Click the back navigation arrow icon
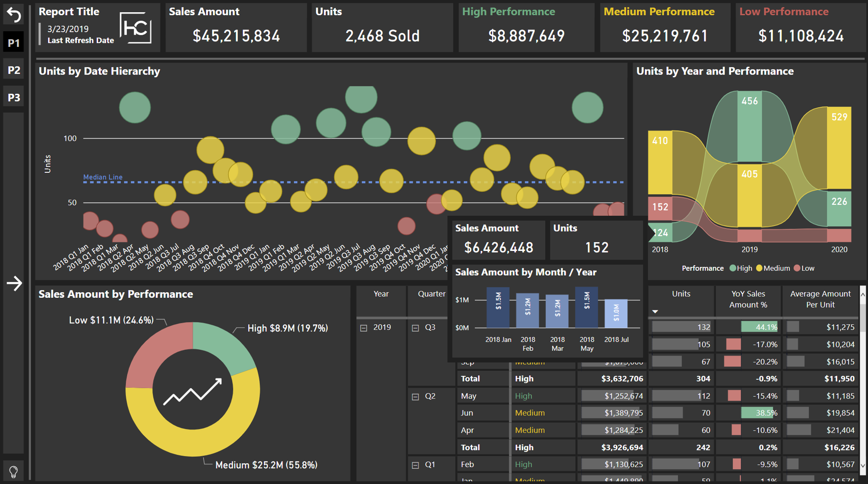Image resolution: width=868 pixels, height=484 pixels. [13, 15]
